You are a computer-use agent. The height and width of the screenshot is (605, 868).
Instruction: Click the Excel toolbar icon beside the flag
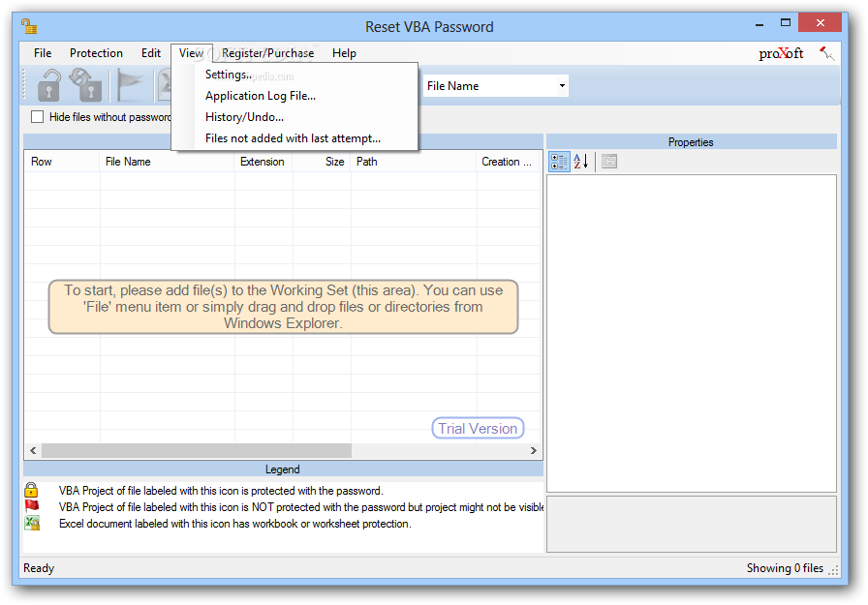pyautogui.click(x=165, y=85)
